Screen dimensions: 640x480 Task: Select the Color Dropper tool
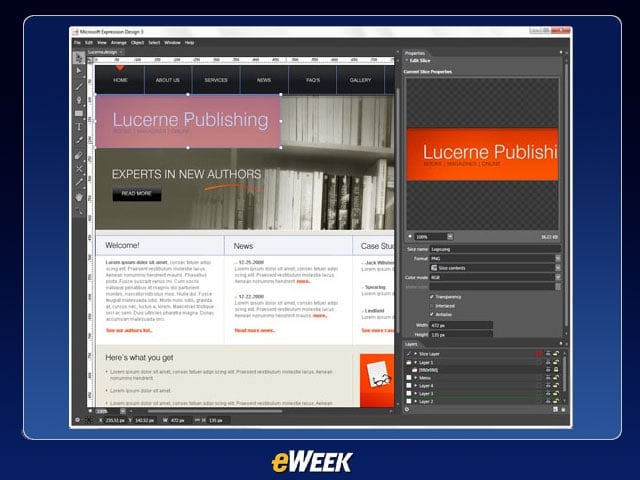click(79, 140)
